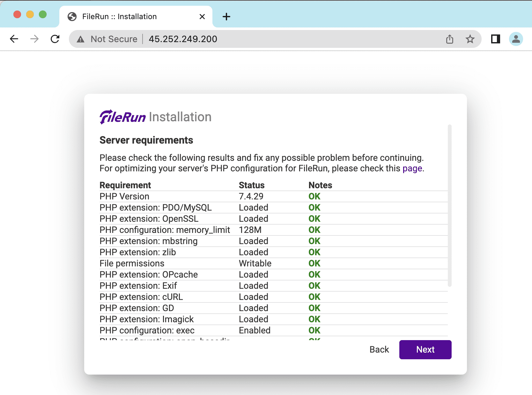Bookmark this page with the star

tap(470, 39)
